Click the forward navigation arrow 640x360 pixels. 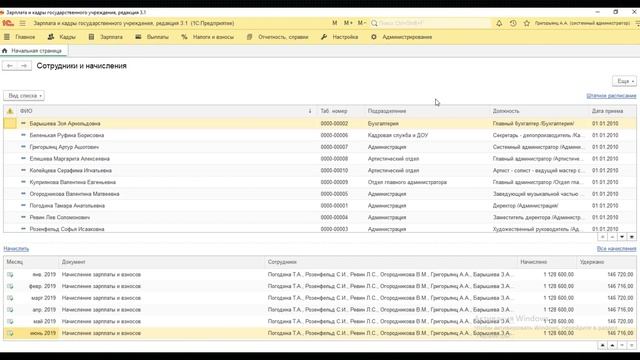point(24,66)
